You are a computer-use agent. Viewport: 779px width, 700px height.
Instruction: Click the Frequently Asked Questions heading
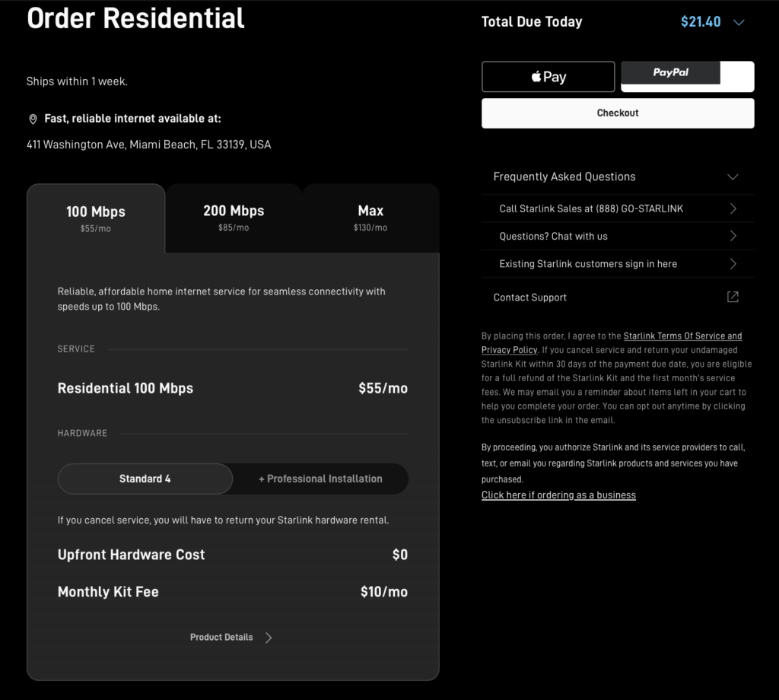coord(564,177)
